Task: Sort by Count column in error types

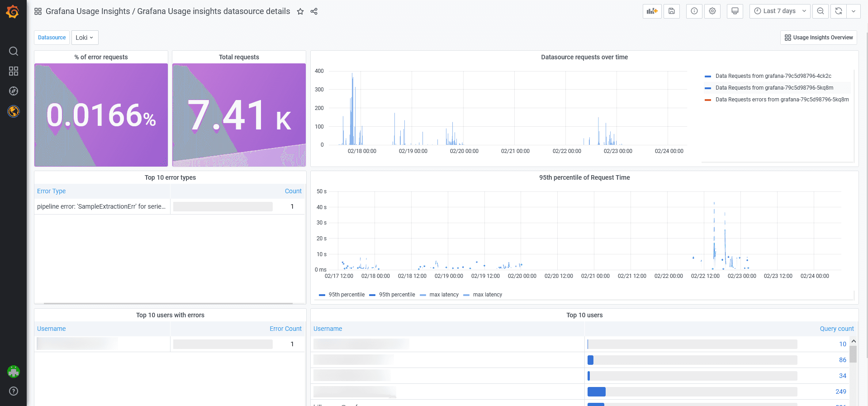Action: tap(293, 191)
